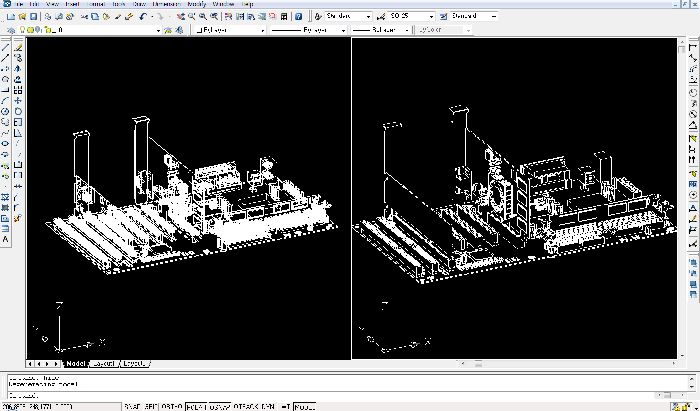Image resolution: width=700 pixels, height=411 pixels.
Task: Click the first layout tab navigation arrow
Action: [x=30, y=364]
